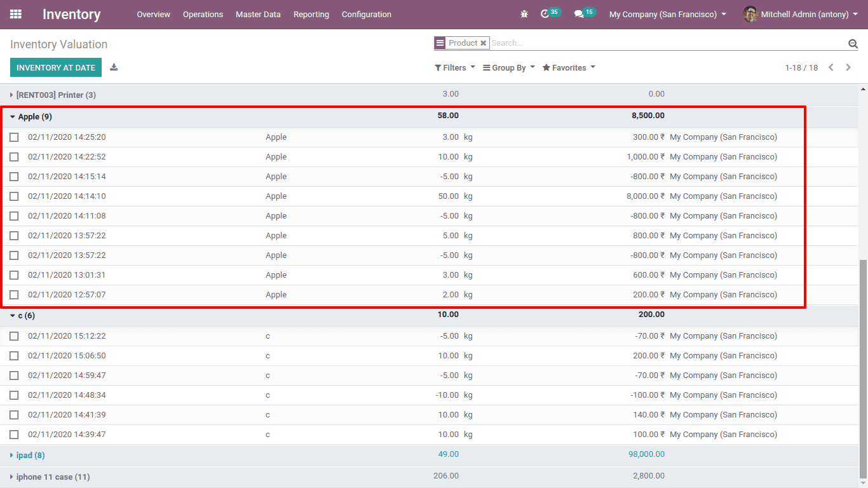Open the Overview menu
The width and height of the screenshot is (868, 488).
(x=154, y=14)
